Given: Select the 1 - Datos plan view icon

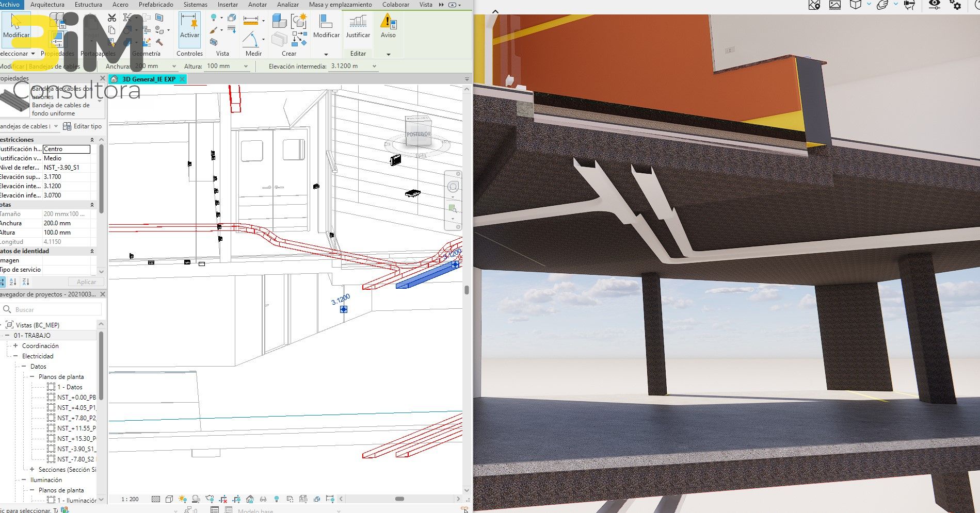Looking at the screenshot, I should tap(51, 387).
